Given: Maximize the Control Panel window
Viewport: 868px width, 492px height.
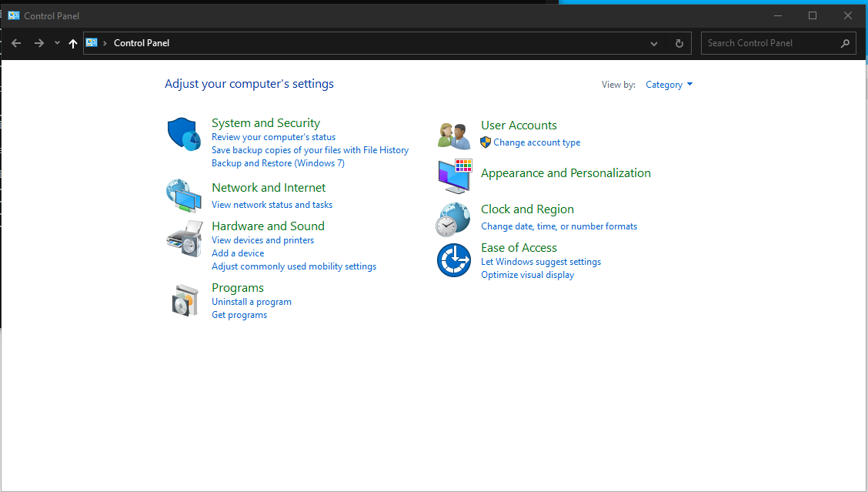Looking at the screenshot, I should pyautogui.click(x=813, y=15).
